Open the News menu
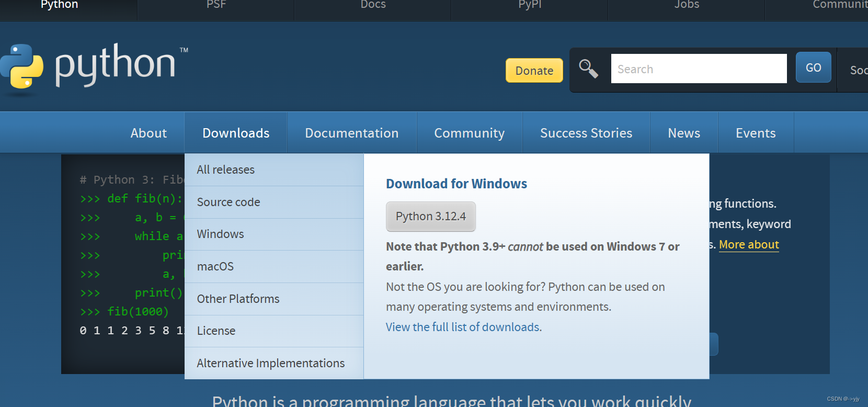Image resolution: width=868 pixels, height=407 pixels. click(x=684, y=133)
